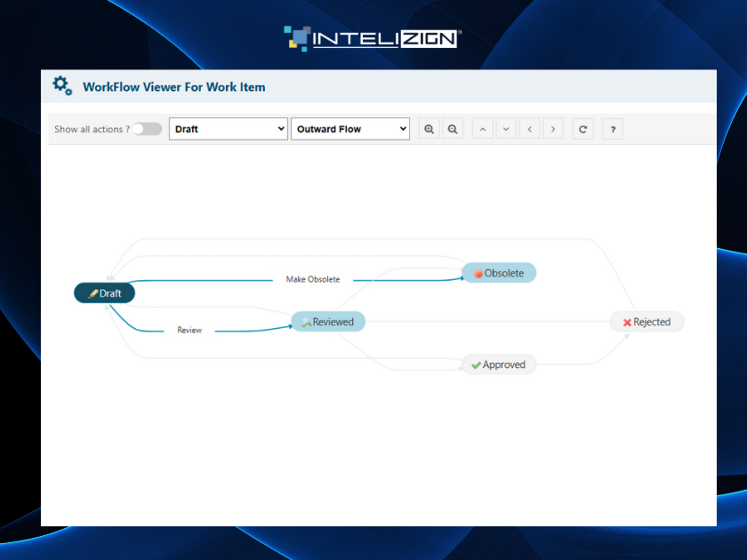747x560 pixels.
Task: Pan the workflow diagram left
Action: (530, 129)
